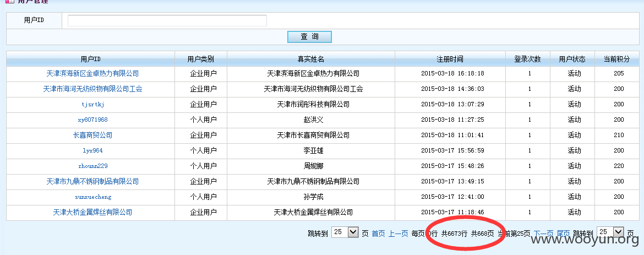Open the tjsrtkj user link
This screenshot has width=644, height=255.
pyautogui.click(x=93, y=105)
